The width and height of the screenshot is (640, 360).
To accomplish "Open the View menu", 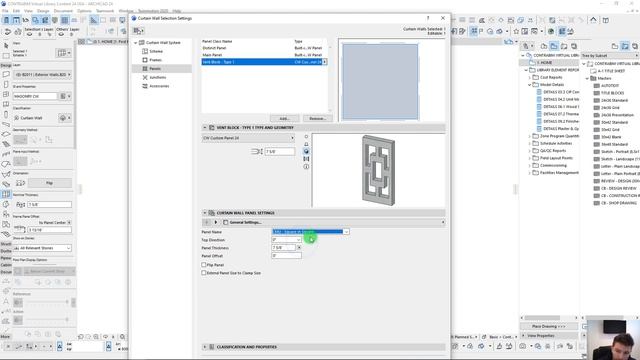I will [29, 11].
